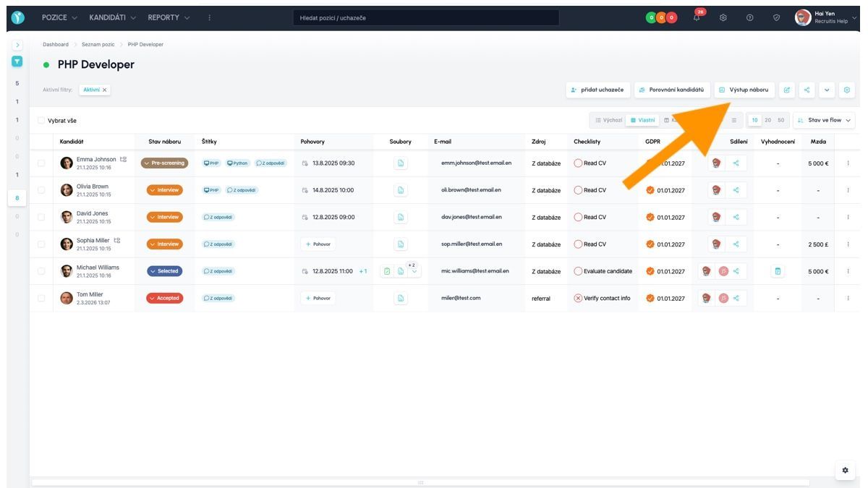
Task: Select David Jones's row checkbox
Action: pyautogui.click(x=41, y=217)
